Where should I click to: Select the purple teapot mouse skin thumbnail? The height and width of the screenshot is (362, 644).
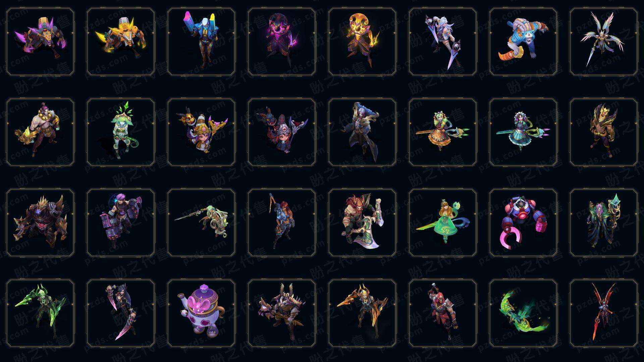tap(201, 313)
